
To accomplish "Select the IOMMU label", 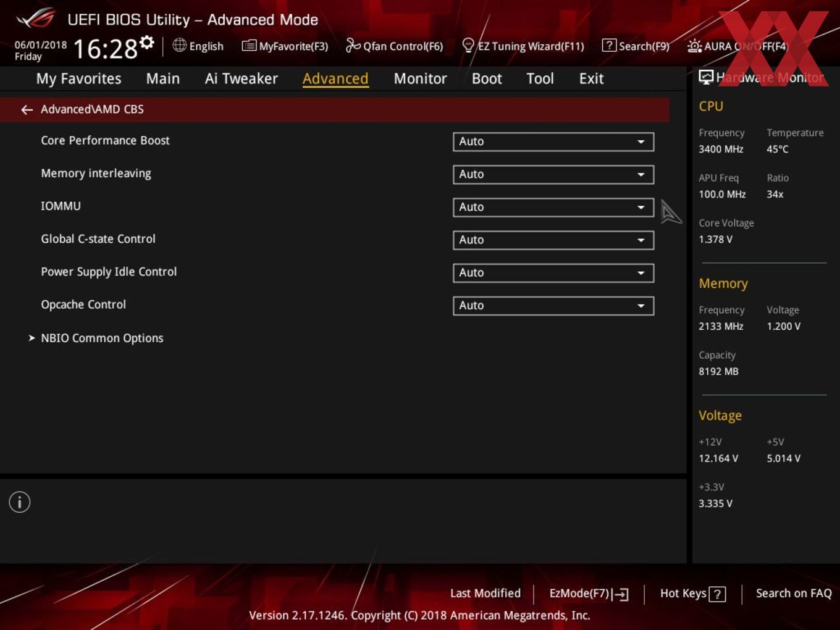I will [61, 206].
